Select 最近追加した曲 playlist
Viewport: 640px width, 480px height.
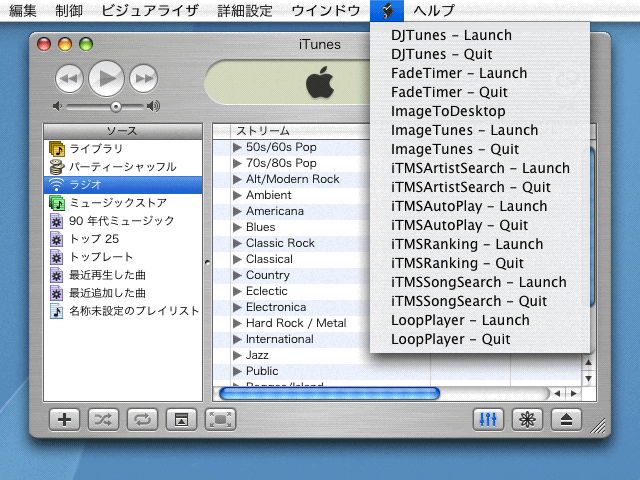point(123,293)
